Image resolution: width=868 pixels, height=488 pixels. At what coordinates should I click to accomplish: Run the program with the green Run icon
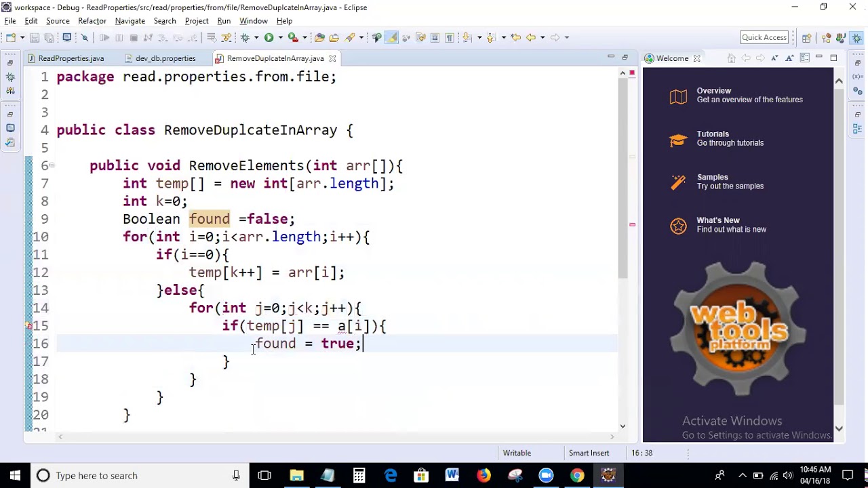tap(270, 37)
